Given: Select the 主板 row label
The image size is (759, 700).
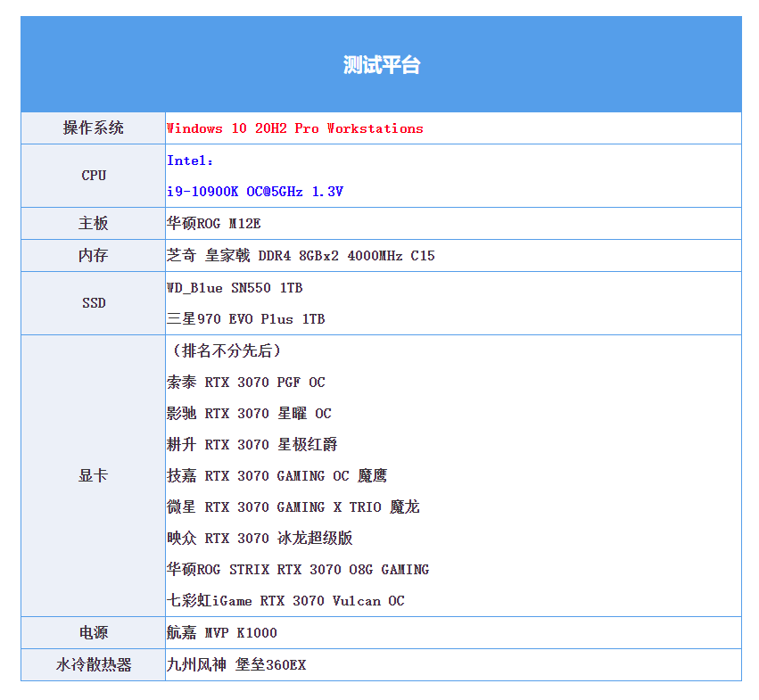Looking at the screenshot, I should pos(94,224).
